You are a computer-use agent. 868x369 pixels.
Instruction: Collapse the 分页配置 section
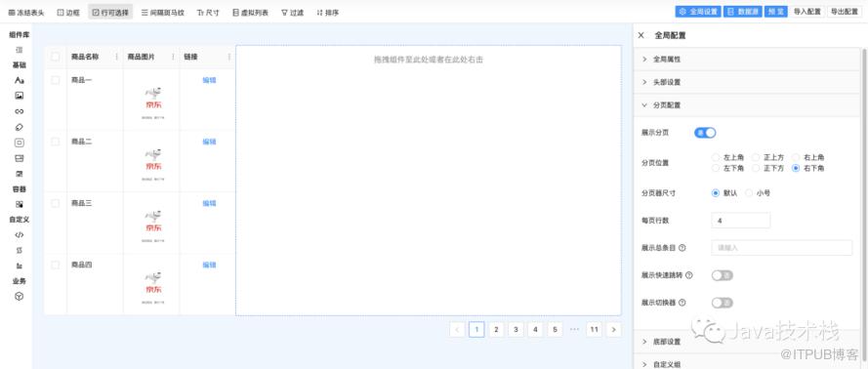click(x=746, y=105)
